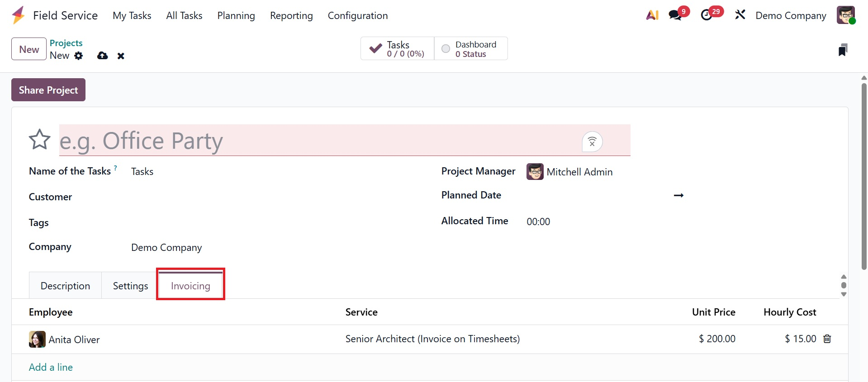
Task: Toggle the Dashboard status circle
Action: 446,49
